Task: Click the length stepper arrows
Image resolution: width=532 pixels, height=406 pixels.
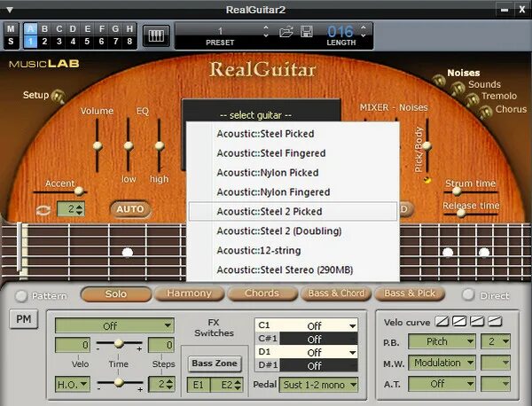Action: 364,31
